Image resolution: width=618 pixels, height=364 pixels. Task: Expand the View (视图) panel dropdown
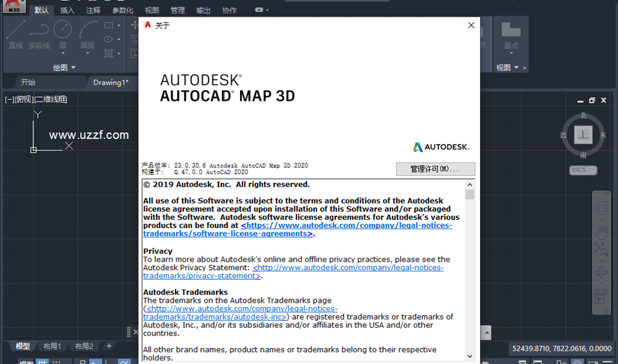(x=508, y=68)
